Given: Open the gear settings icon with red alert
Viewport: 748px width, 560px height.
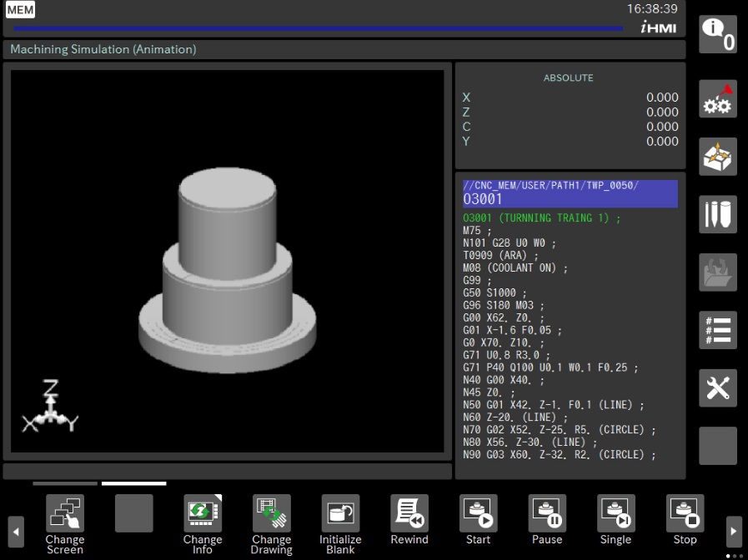Looking at the screenshot, I should point(717,99).
